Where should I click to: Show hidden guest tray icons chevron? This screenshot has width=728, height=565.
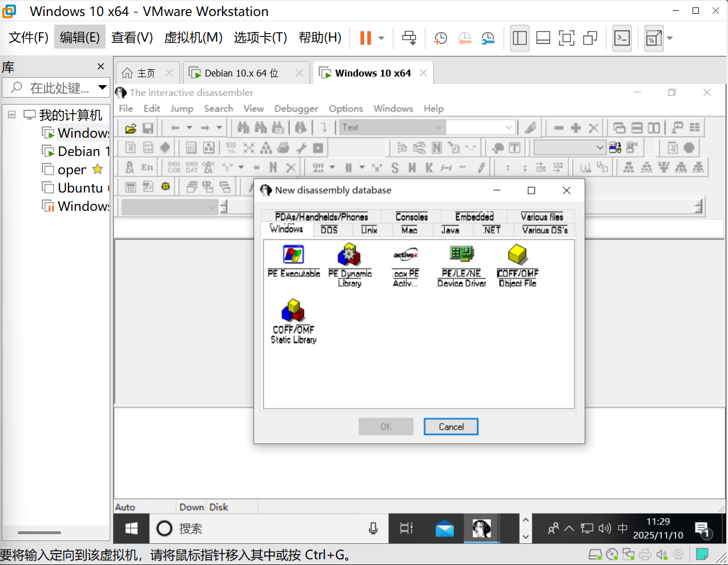point(569,528)
